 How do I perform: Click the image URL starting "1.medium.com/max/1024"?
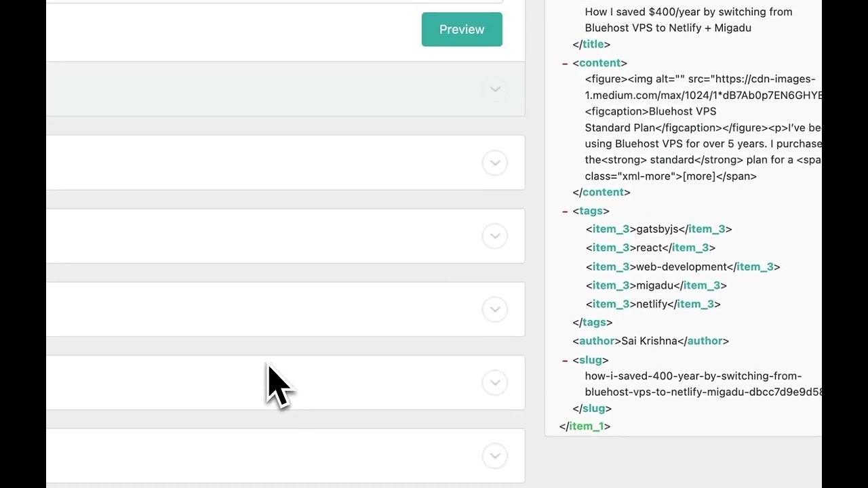tap(703, 96)
